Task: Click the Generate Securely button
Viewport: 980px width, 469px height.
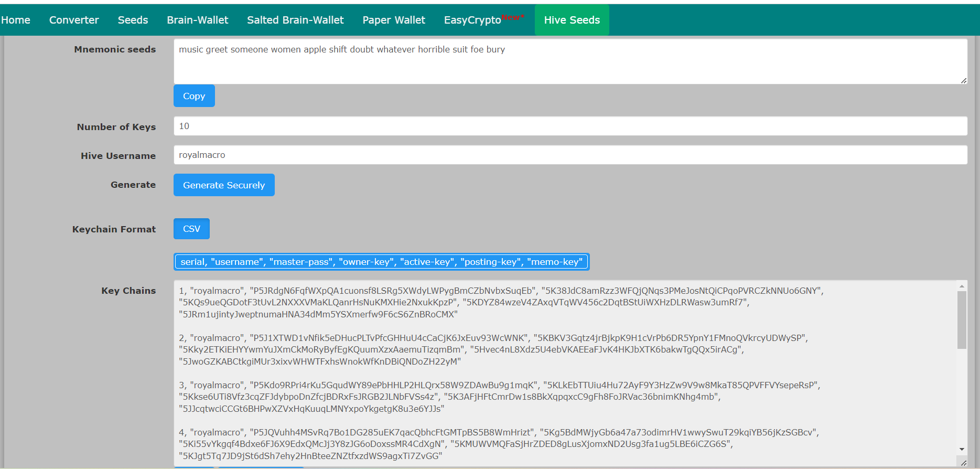Action: 224,185
